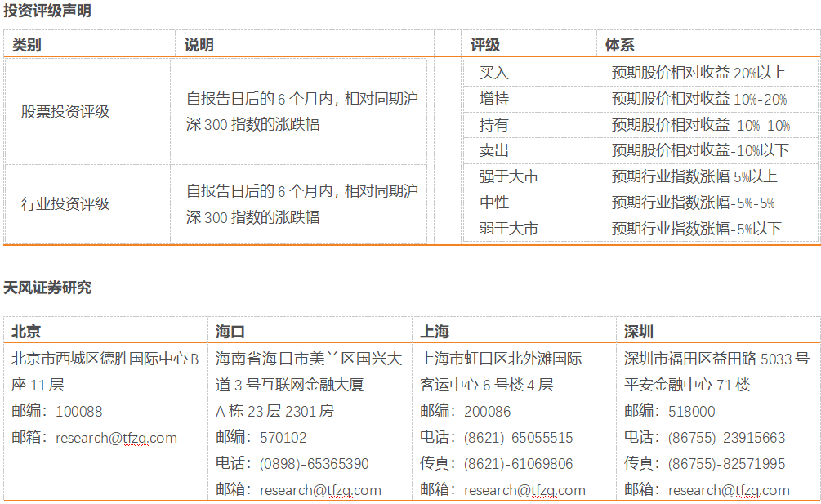This screenshot has height=504, width=821.
Task: Click the 卖出 rating cell
Action: click(493, 150)
